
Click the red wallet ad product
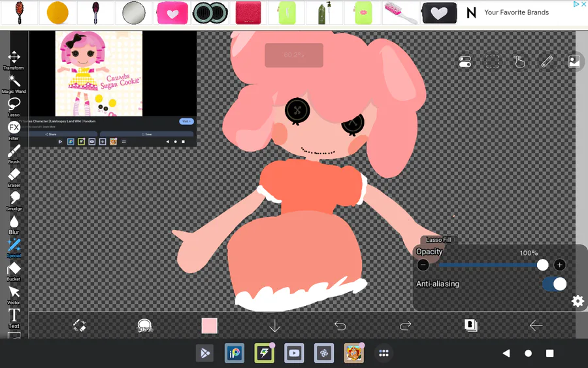pyautogui.click(x=248, y=13)
